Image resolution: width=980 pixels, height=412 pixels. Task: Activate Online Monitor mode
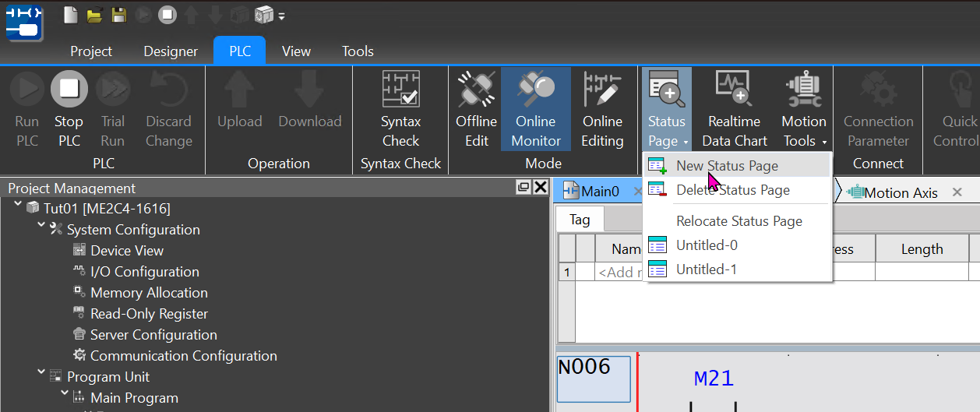[535, 109]
